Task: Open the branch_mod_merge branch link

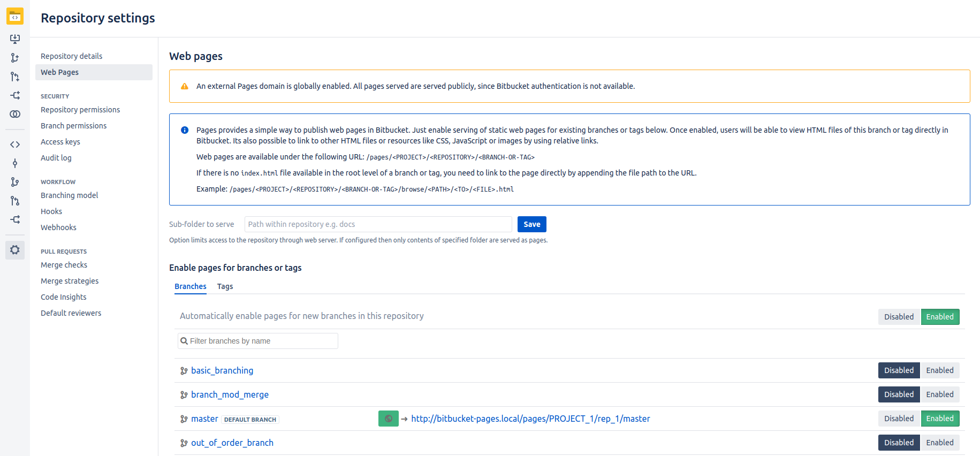Action: point(230,394)
